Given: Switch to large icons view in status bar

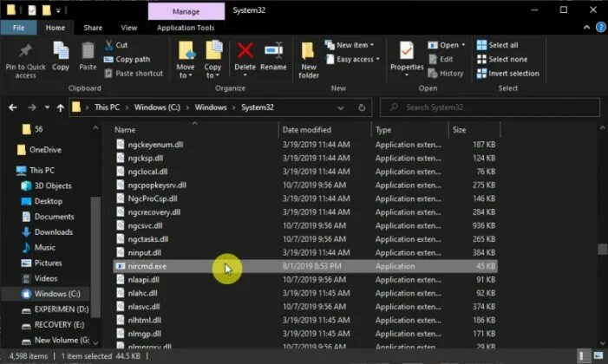Looking at the screenshot, I should point(598,356).
